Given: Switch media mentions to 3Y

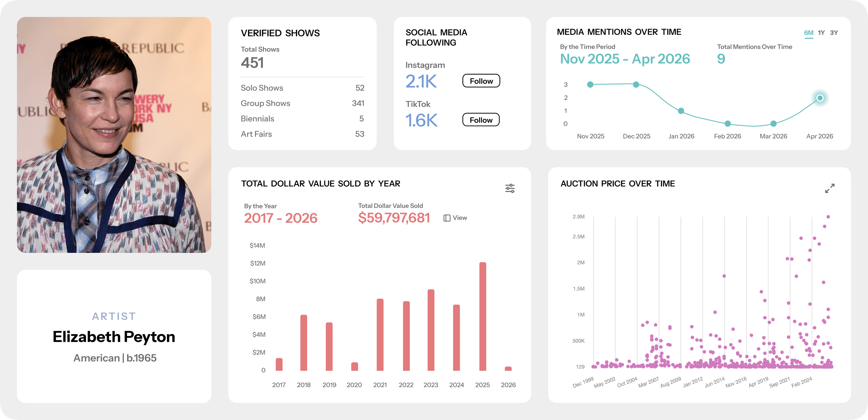Looking at the screenshot, I should (x=834, y=33).
